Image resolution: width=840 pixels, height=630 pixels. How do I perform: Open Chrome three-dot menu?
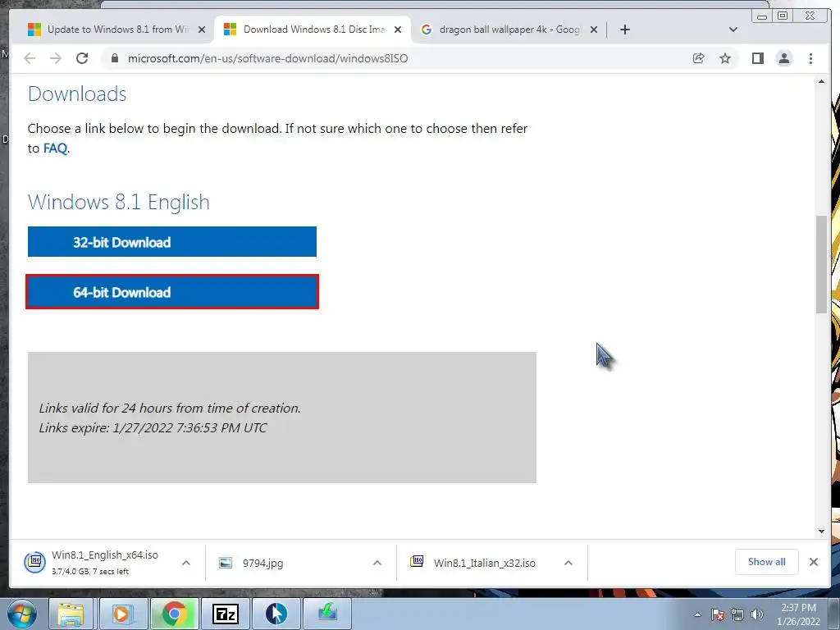[x=810, y=58]
